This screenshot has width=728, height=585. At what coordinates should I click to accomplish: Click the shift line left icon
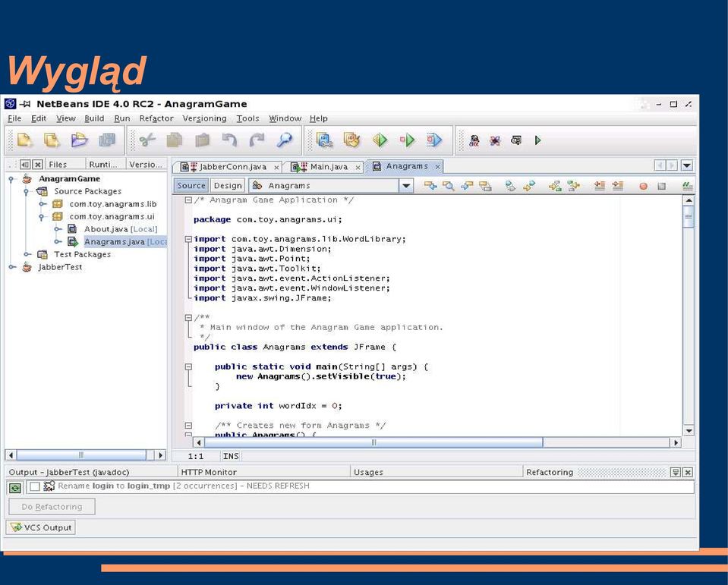click(600, 186)
